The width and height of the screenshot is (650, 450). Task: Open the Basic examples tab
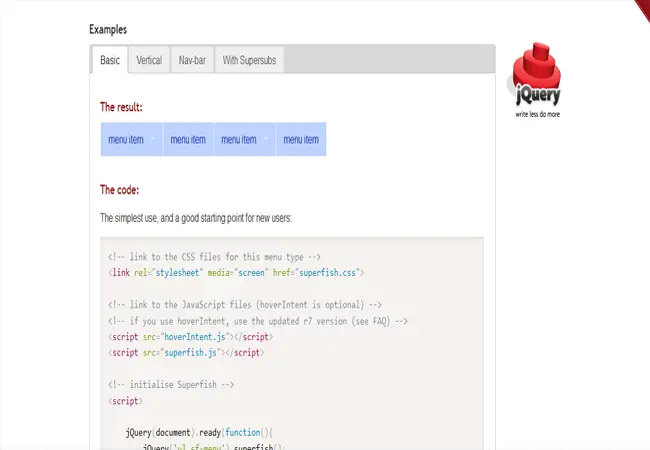click(x=110, y=60)
